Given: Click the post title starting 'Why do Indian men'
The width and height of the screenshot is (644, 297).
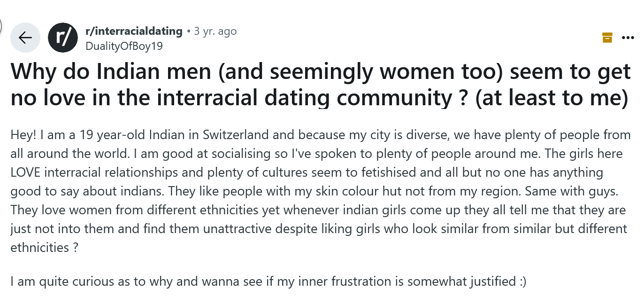Looking at the screenshot, I should (x=321, y=85).
